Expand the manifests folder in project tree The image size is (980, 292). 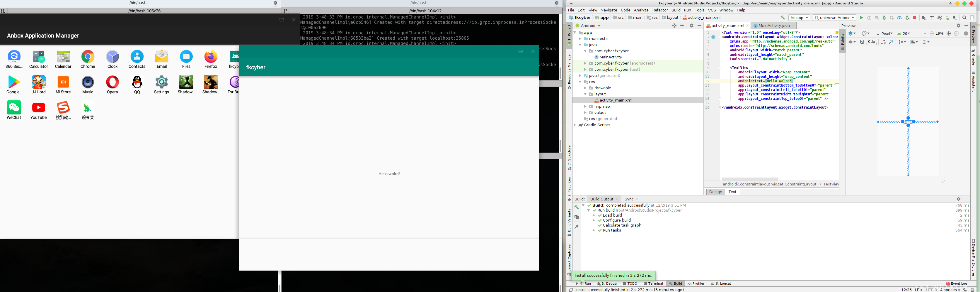580,38
